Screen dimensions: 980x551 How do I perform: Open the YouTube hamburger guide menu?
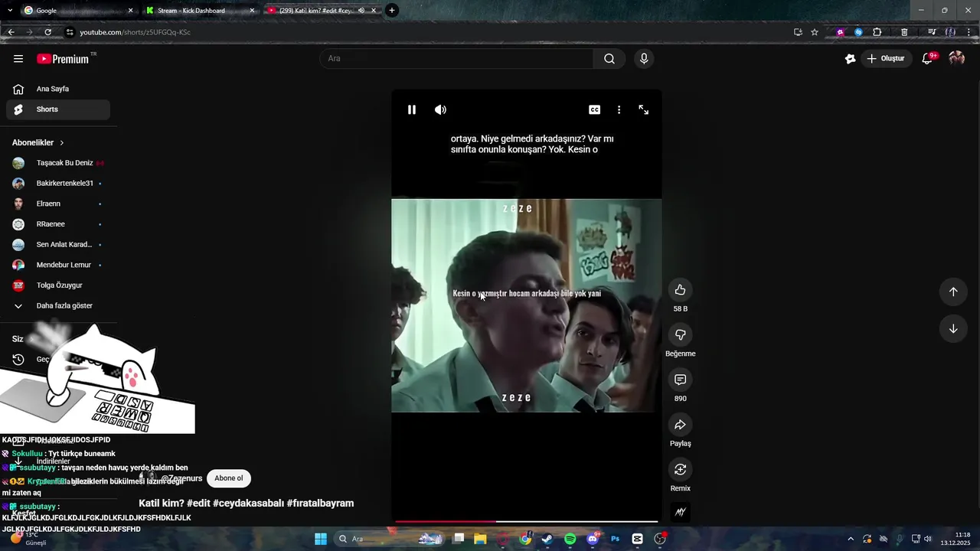click(x=18, y=59)
